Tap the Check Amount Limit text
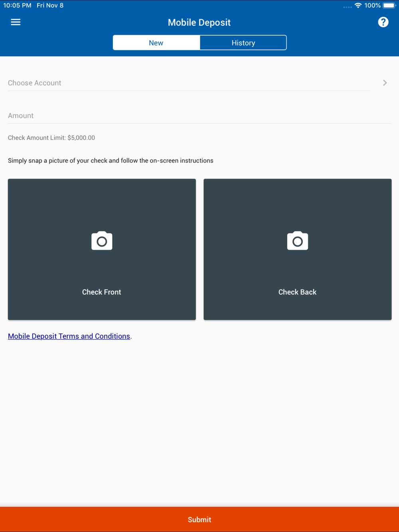This screenshot has width=399, height=532. pos(51,138)
